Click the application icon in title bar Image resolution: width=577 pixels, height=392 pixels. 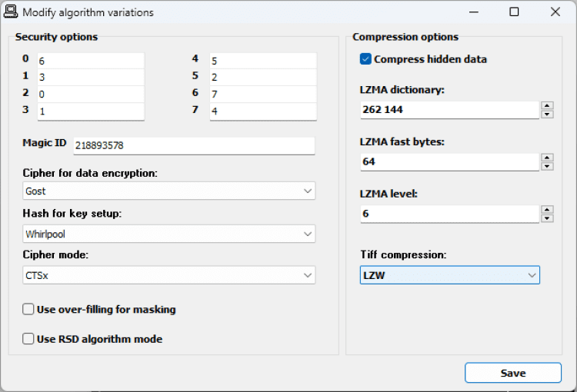point(12,12)
